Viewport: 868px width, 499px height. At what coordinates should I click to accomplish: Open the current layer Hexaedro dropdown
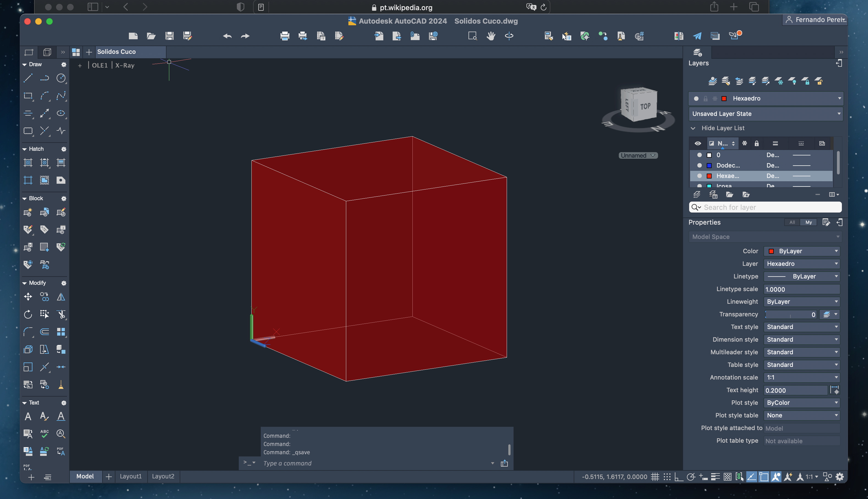(x=766, y=98)
